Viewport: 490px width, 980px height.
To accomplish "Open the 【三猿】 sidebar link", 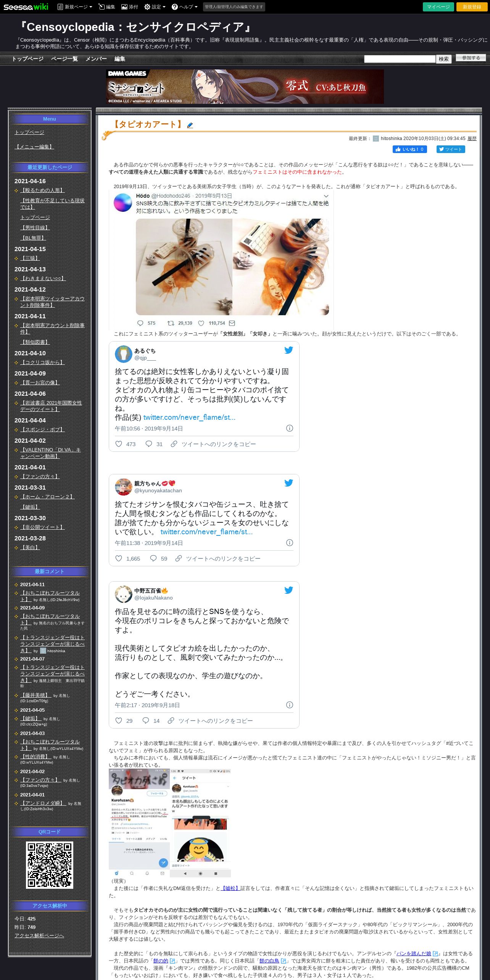I will [30, 258].
